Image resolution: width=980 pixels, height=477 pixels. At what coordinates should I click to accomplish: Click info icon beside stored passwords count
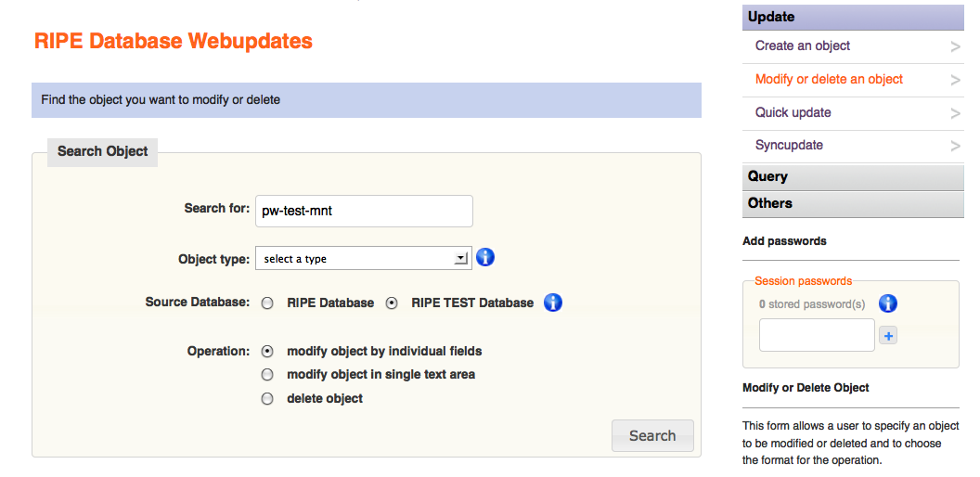click(x=888, y=303)
